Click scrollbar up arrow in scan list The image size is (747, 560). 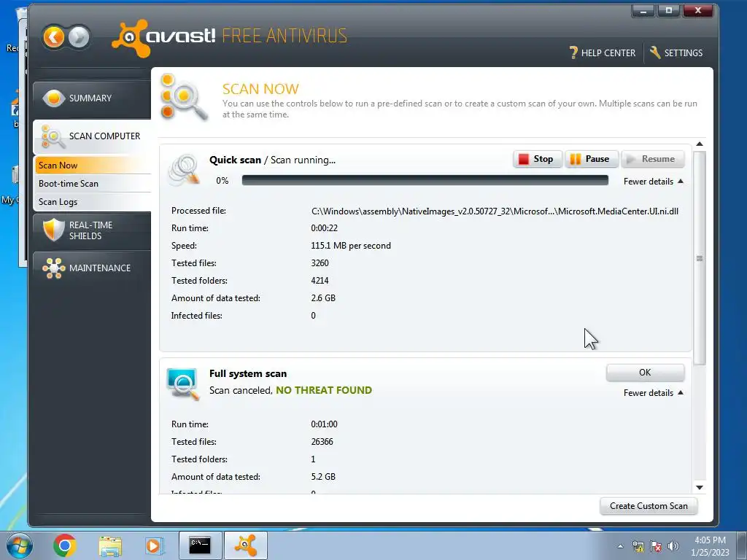[x=700, y=144]
